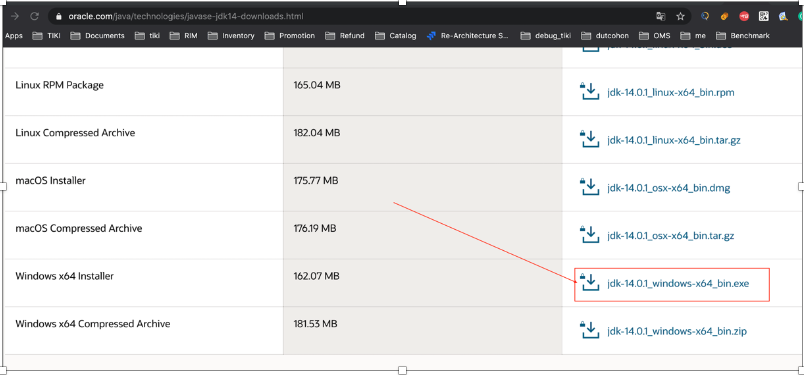Select the 'Windows x64 Compressed Archive' label
804x375 pixels.
[x=93, y=324]
